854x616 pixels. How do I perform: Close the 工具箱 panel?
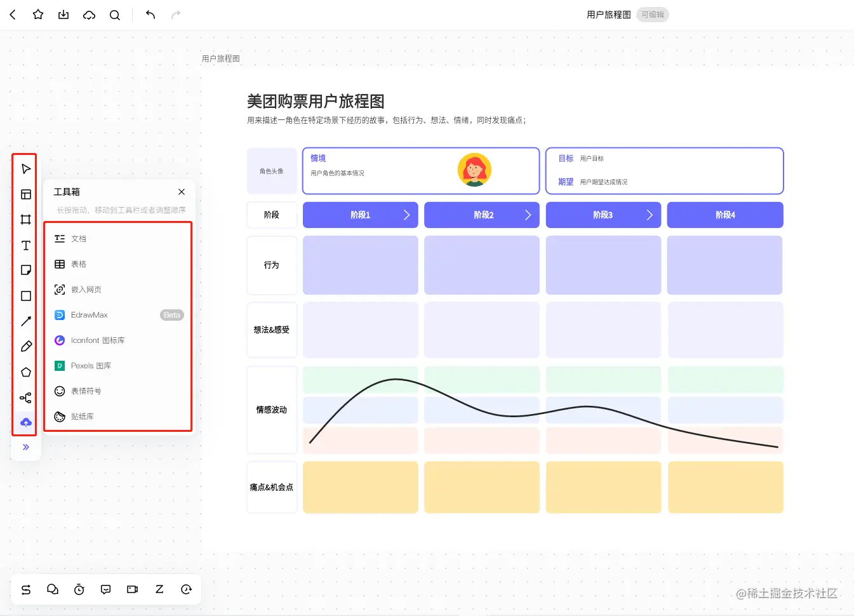coord(182,192)
